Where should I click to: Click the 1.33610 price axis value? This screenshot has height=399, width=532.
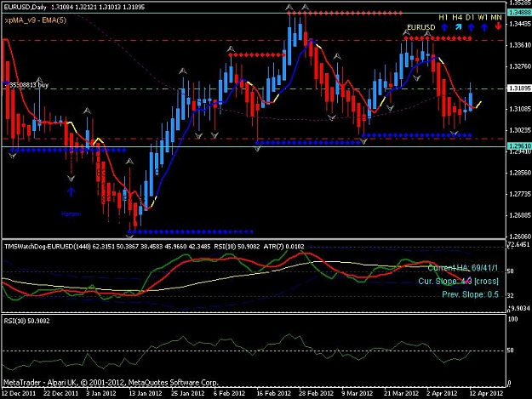(x=520, y=45)
